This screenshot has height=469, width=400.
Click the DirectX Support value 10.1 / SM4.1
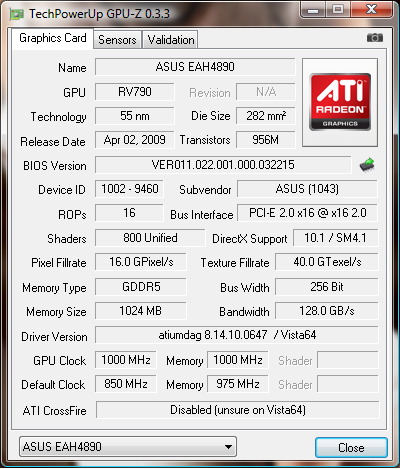(x=336, y=238)
